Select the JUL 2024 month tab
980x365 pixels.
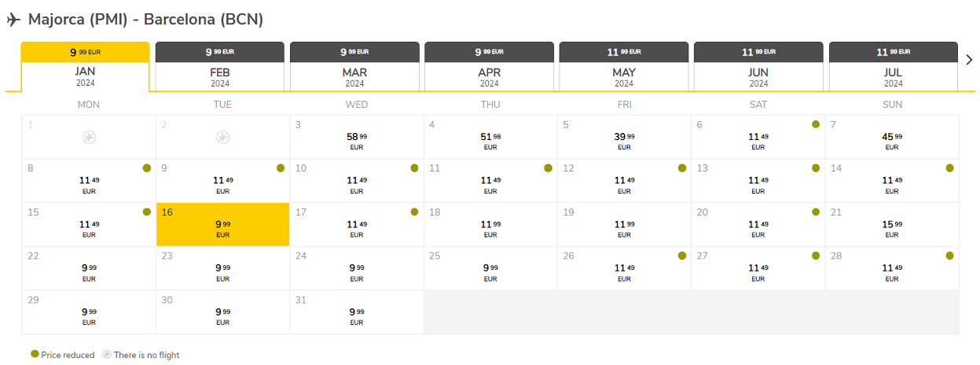894,66
